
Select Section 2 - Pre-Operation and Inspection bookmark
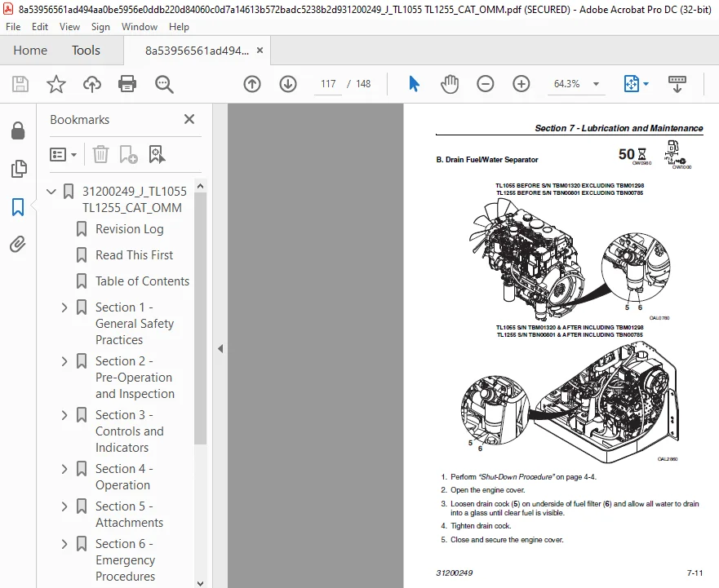click(x=135, y=377)
